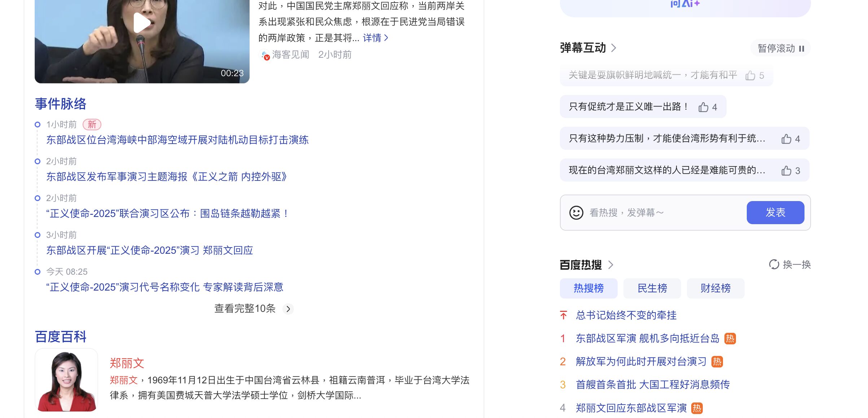
Task: Pause danmaku scrolling with 暂停滚动
Action: [781, 48]
